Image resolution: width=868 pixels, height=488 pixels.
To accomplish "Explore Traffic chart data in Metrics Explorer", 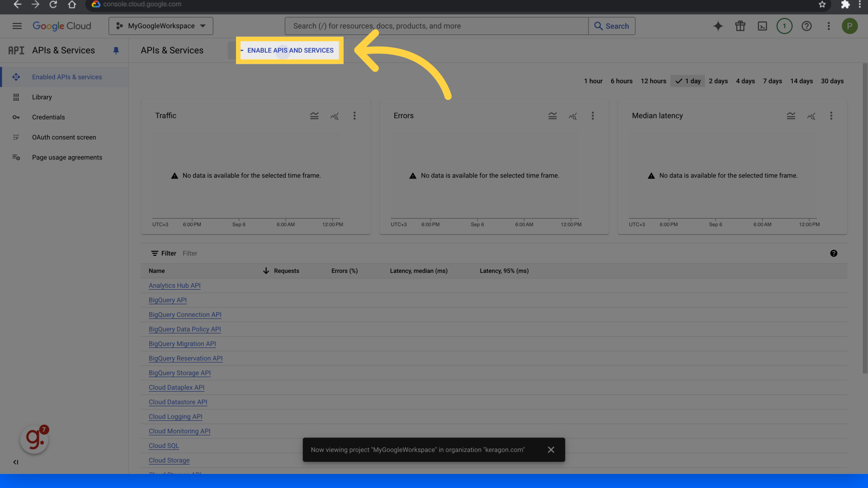I will pos(335,116).
